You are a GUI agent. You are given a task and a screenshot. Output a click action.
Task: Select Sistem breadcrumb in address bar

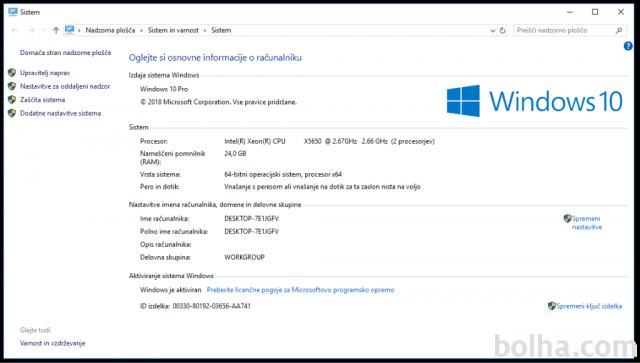(221, 30)
